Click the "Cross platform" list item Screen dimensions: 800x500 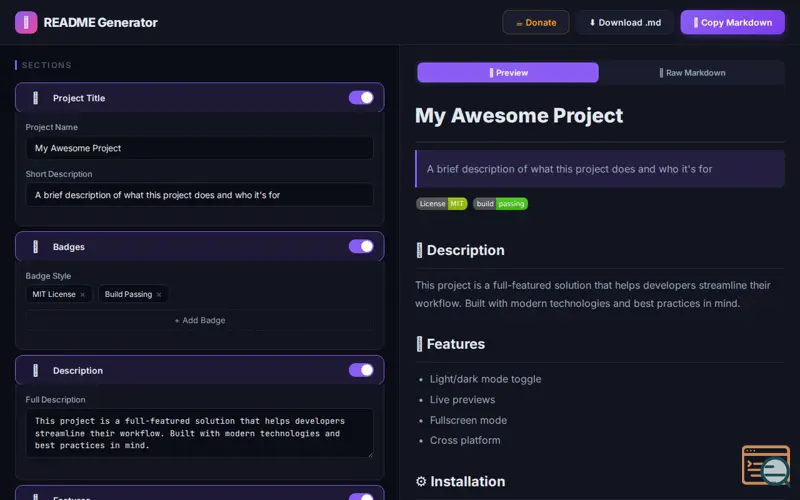coord(465,440)
